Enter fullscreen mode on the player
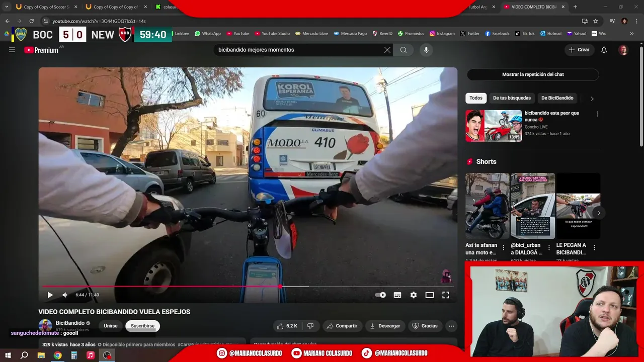644x362 pixels. [446, 295]
